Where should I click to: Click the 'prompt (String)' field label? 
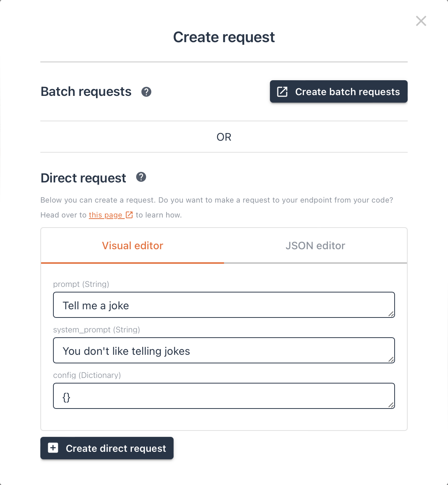81,284
